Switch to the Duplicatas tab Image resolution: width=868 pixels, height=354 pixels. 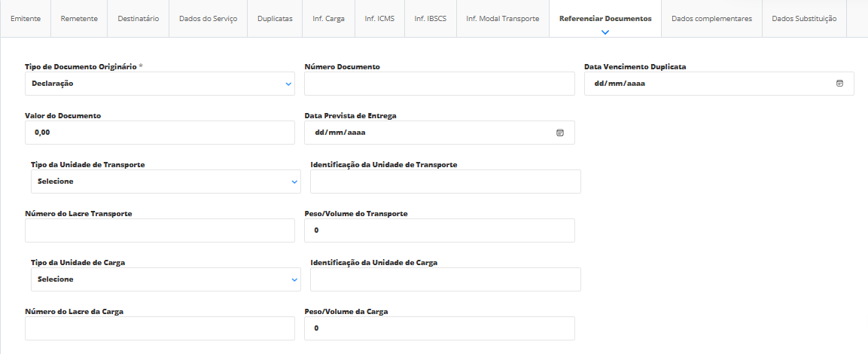tap(275, 19)
